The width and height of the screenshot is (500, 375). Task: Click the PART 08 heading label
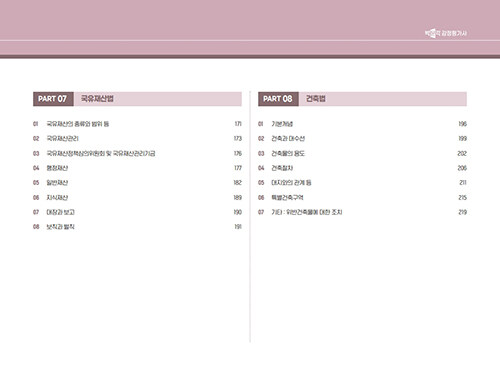(x=278, y=99)
